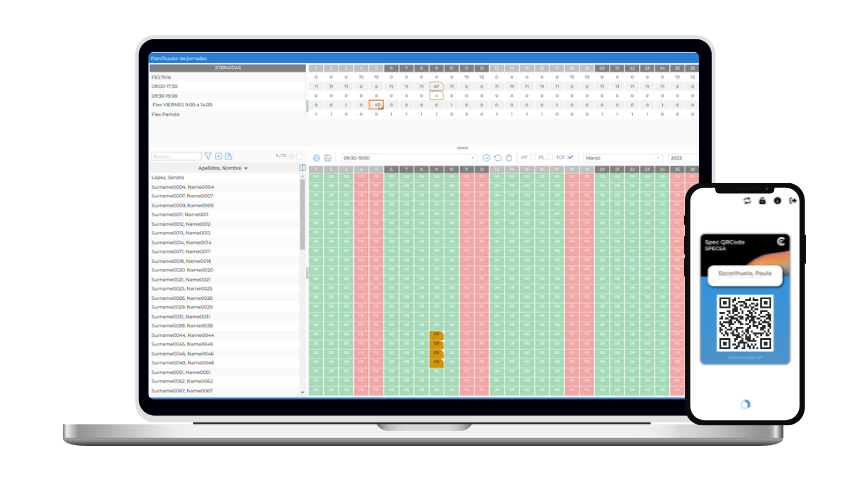Click orange day 9 cell of Surname0044
The image size is (846, 481).
coord(436,335)
